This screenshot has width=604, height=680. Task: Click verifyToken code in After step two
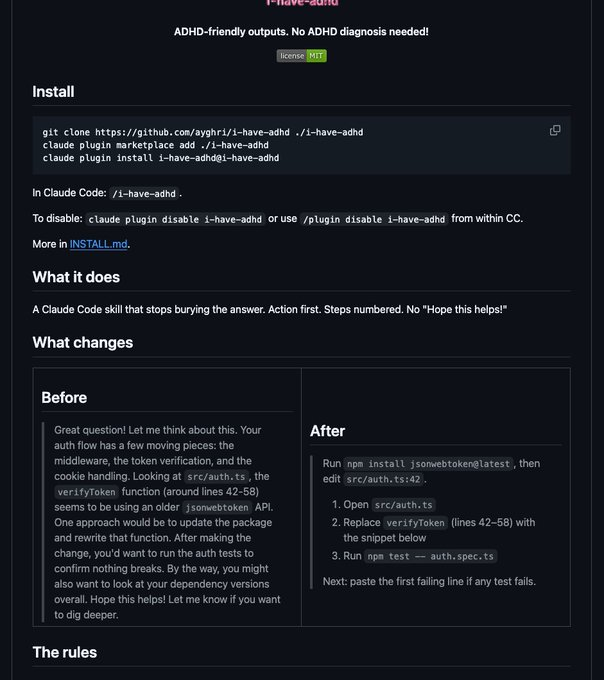tap(415, 523)
